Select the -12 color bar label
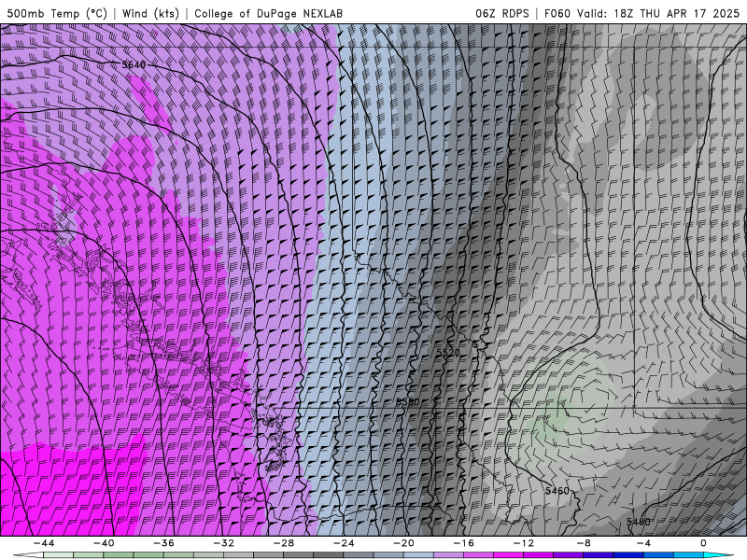The image size is (747, 560). tap(524, 543)
